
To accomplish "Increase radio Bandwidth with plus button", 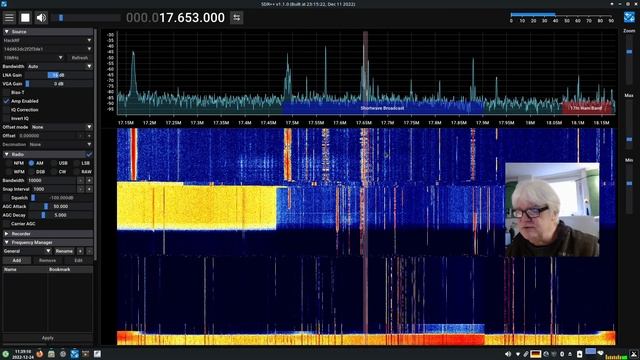I will (x=89, y=180).
